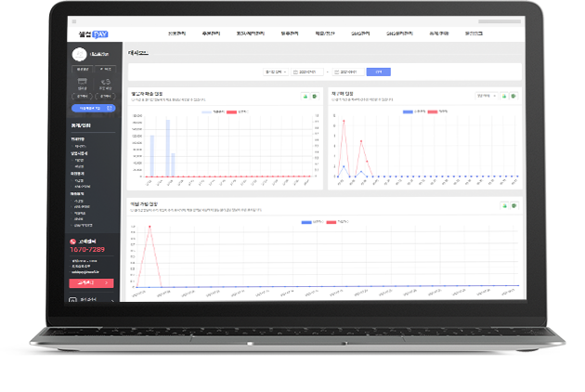Click the right small button under the profile name
This screenshot has height=392, width=585.
point(105,69)
